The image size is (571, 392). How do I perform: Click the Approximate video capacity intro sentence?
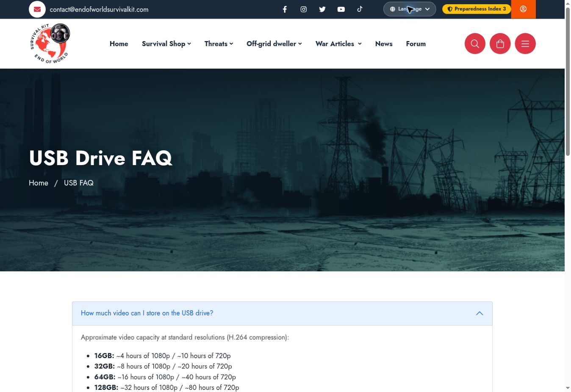185,337
